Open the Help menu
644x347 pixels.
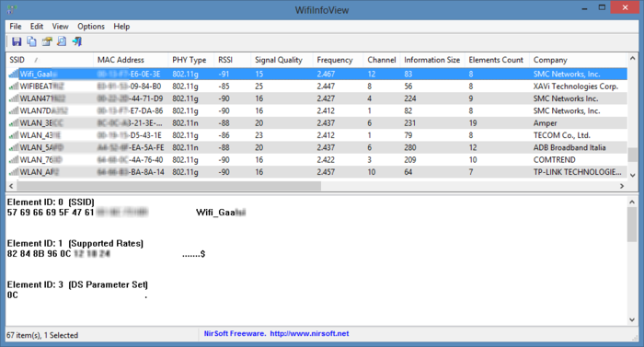pos(121,27)
